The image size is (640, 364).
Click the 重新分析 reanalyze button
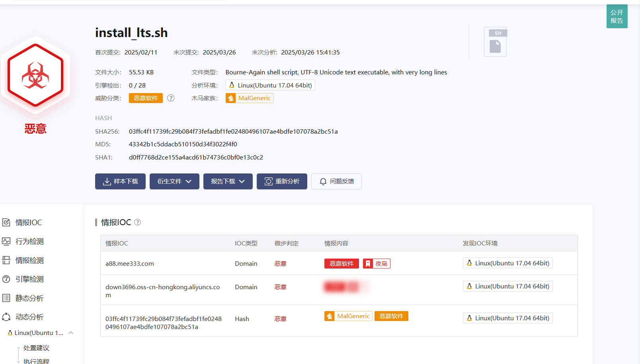click(x=282, y=181)
